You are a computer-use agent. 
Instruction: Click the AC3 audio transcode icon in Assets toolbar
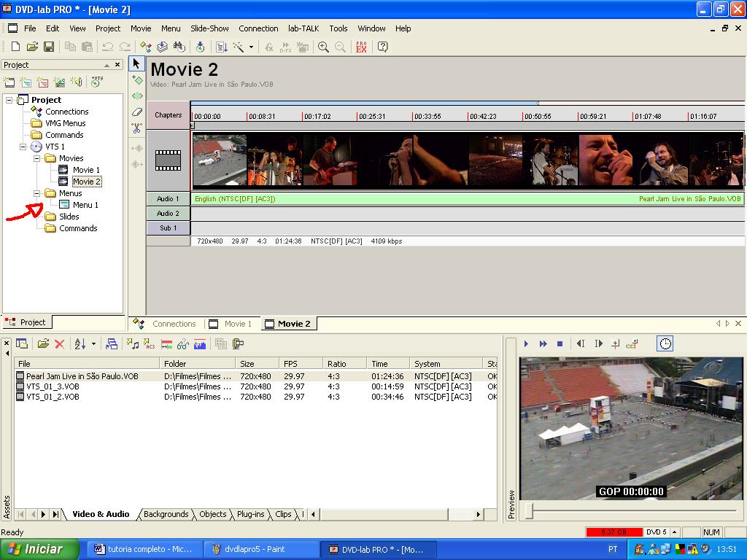pos(149,344)
